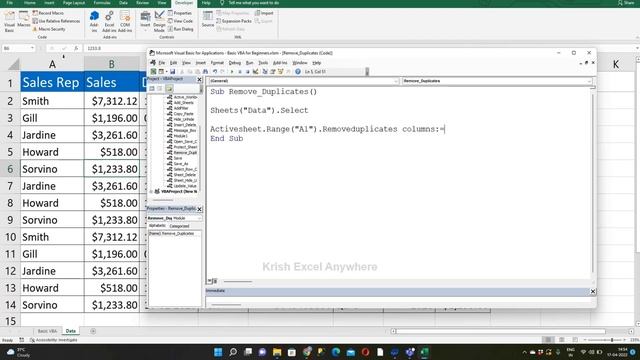
Task: Click the Reset stop icon in VBA toolbar
Action: point(248,71)
